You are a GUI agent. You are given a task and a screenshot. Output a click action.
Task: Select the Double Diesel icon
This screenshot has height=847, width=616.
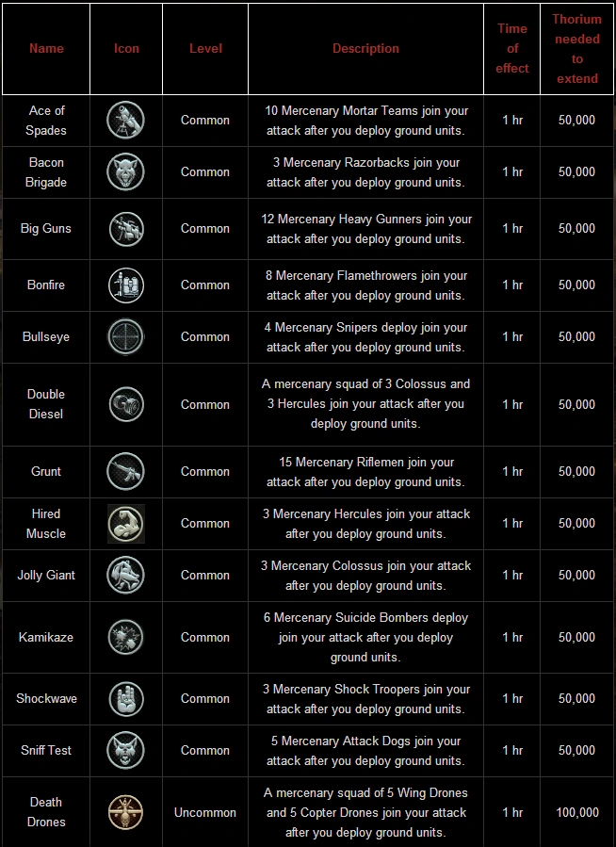point(125,404)
